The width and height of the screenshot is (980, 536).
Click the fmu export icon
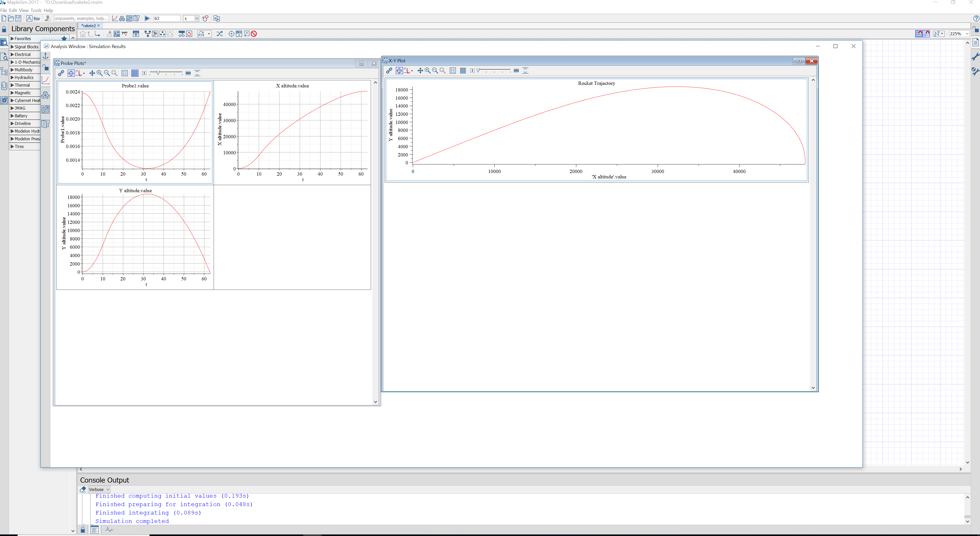pyautogui.click(x=37, y=18)
